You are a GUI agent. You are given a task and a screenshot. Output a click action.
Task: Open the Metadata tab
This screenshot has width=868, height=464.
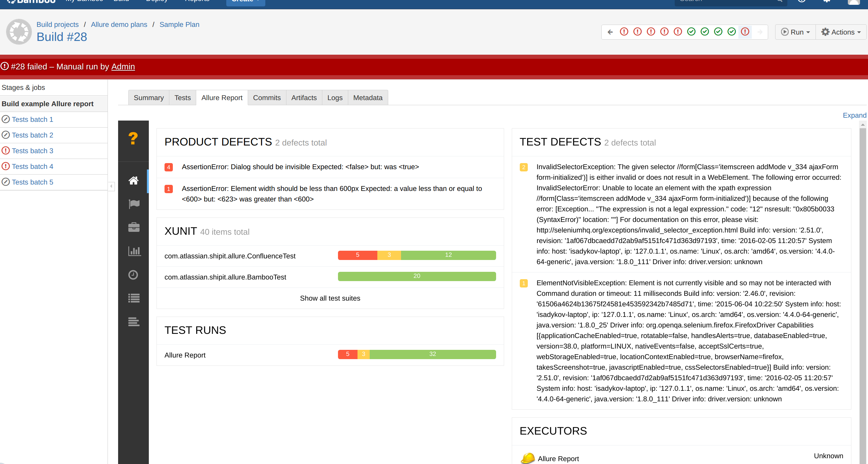(x=368, y=98)
